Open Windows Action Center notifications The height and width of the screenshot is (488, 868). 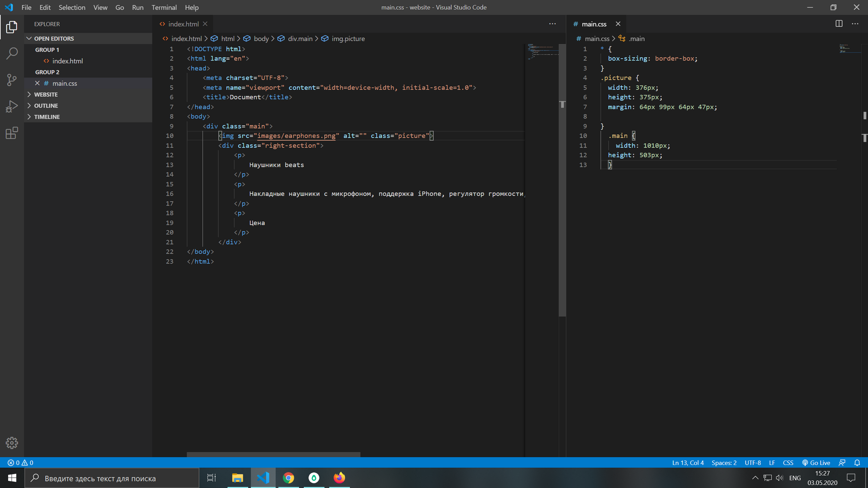tap(851, 478)
